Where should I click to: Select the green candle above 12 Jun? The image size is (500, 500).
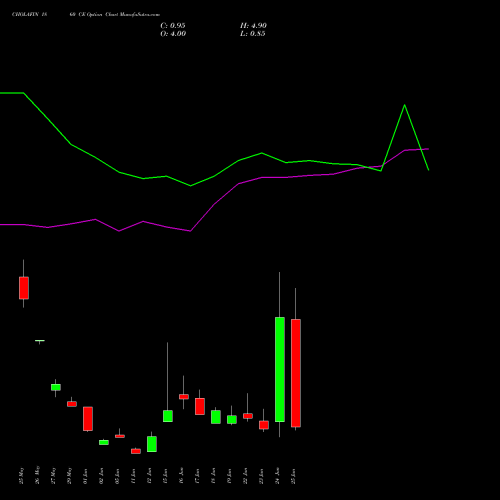152,444
